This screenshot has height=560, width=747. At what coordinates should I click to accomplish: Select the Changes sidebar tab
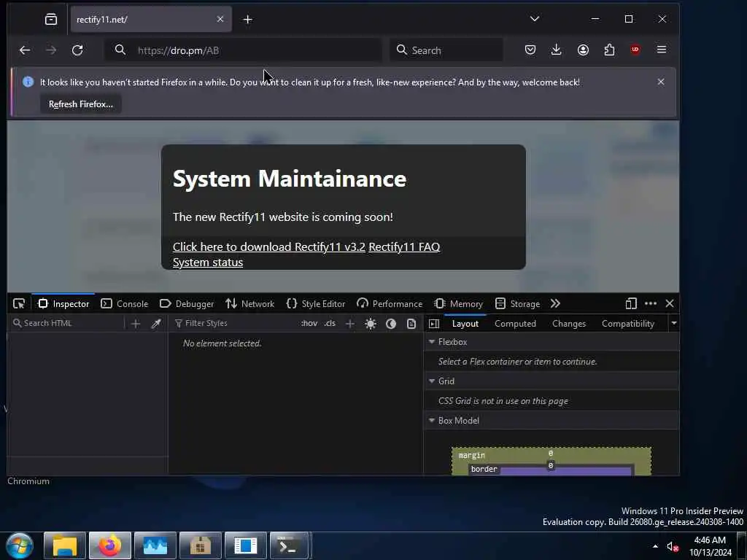(x=569, y=324)
